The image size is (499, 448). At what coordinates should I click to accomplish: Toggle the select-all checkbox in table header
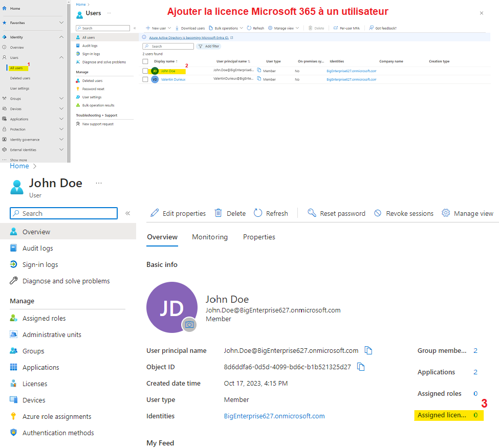point(145,61)
